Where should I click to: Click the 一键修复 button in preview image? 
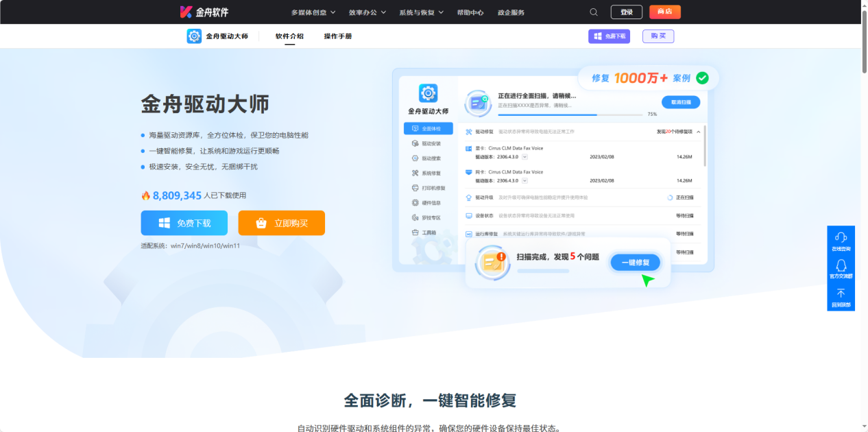tap(636, 262)
